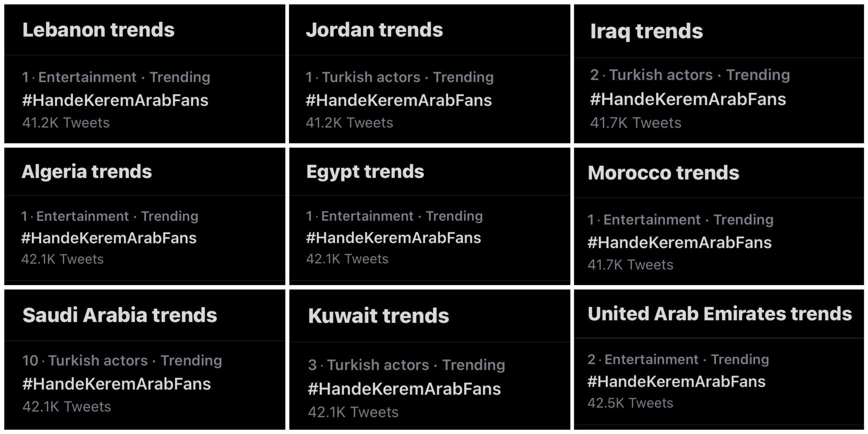Click the category line ranked 10 in Saudi Arabia

point(122,361)
